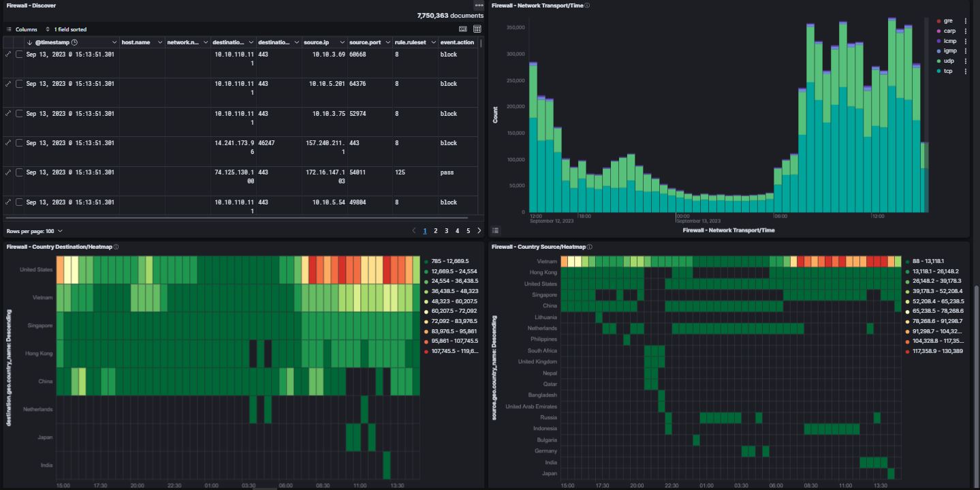Image resolution: width=980 pixels, height=490 pixels.
Task: Open the tcp legend item's options menu
Action: pyautogui.click(x=965, y=71)
